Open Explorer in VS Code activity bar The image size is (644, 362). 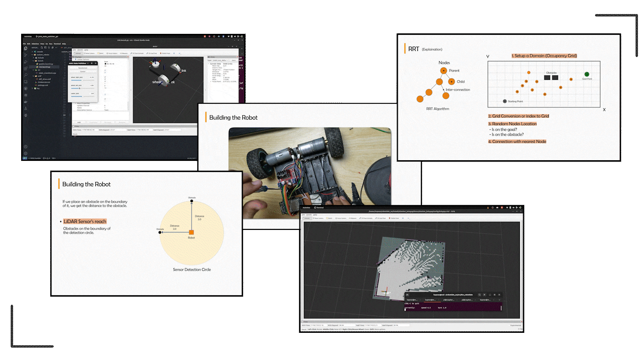[25, 48]
